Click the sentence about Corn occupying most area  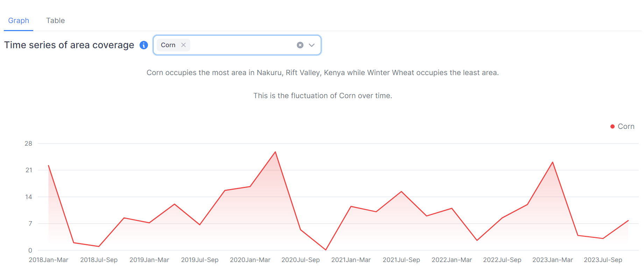coord(323,73)
